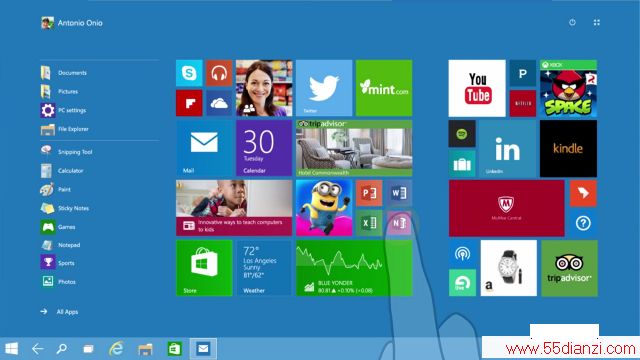640x360 pixels.
Task: Open Search magnifier on taskbar
Action: pyautogui.click(x=62, y=349)
